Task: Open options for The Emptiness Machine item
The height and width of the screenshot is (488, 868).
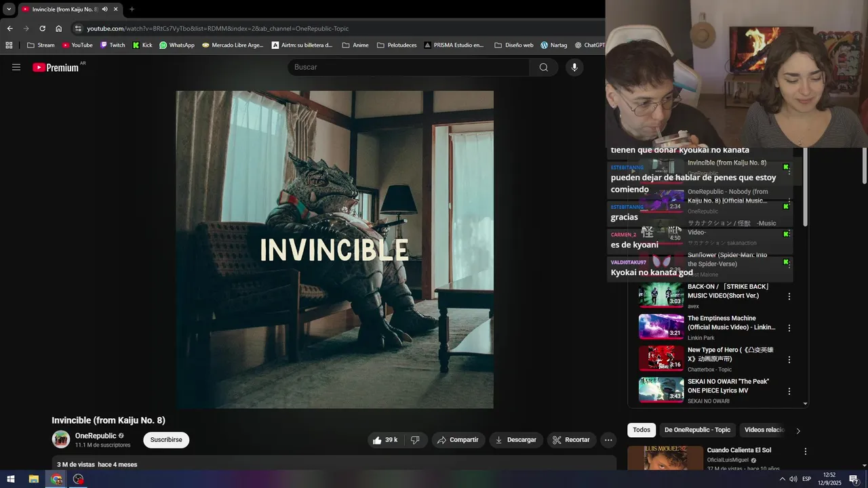Action: (x=789, y=328)
